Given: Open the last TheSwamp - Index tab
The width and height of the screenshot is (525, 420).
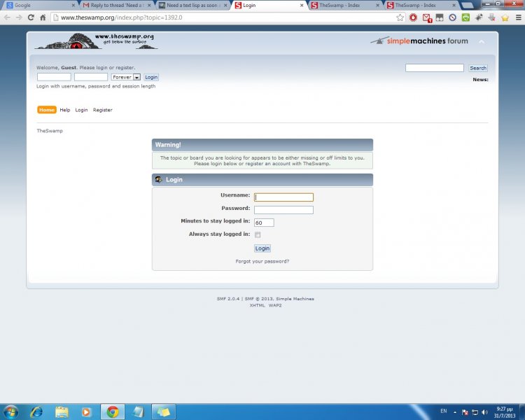Looking at the screenshot, I should (x=421, y=6).
